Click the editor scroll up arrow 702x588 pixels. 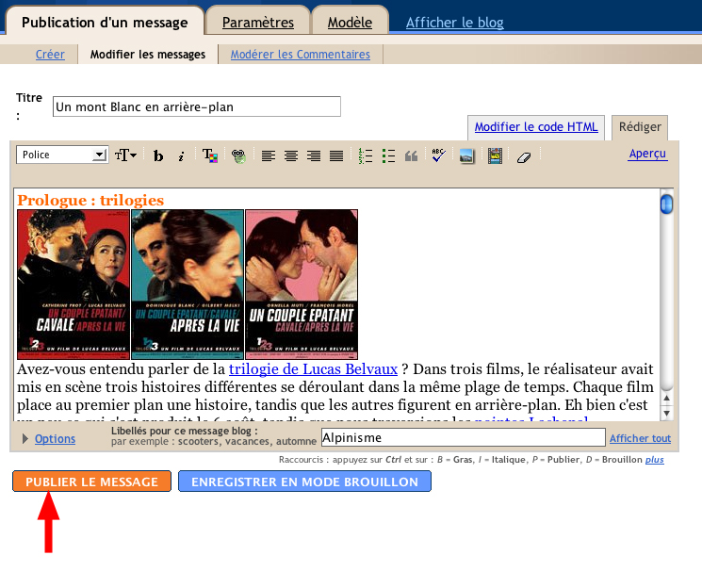click(666, 398)
